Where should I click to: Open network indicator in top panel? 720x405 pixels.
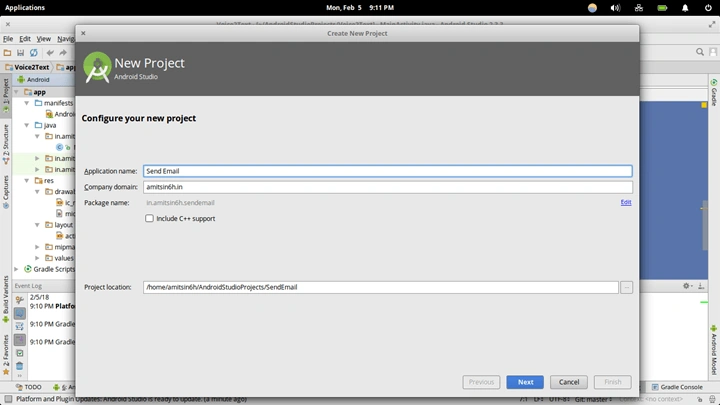pos(639,8)
